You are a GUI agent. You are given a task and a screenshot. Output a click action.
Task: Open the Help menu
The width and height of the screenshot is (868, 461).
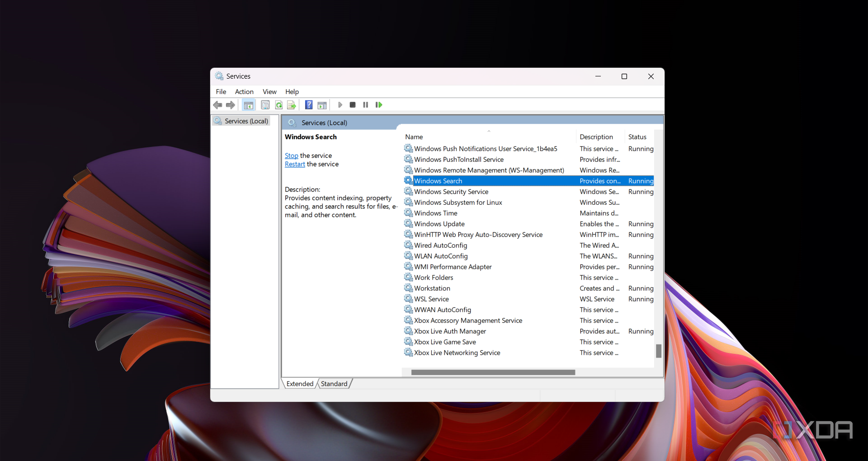coord(292,92)
